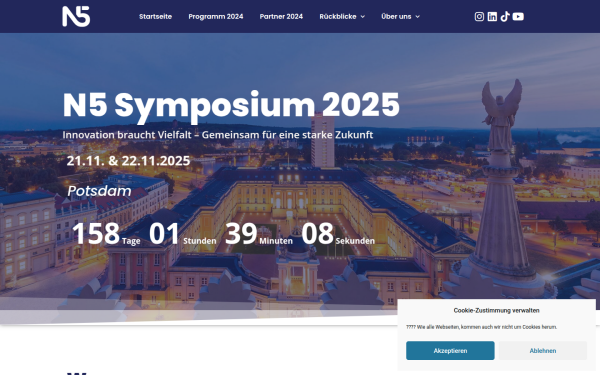Click the Innovation braucht Vielfalt subtitle

pos(218,135)
